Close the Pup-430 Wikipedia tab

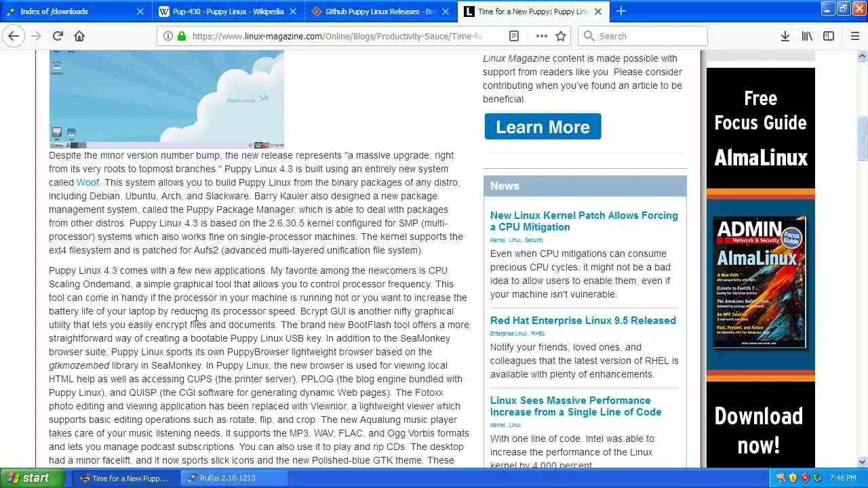coord(294,12)
